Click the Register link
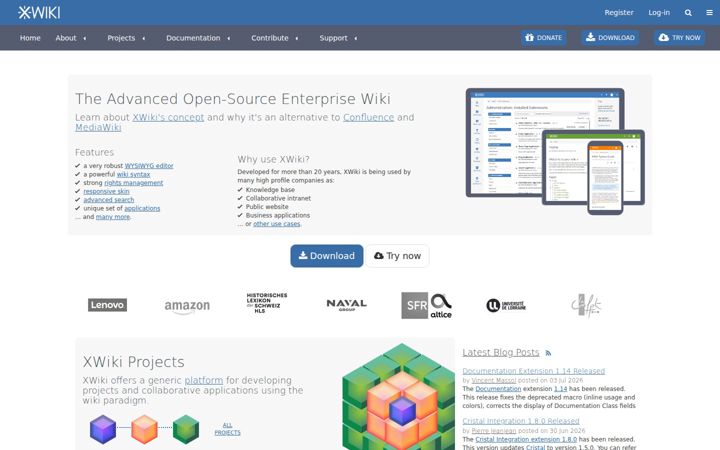Screen dimensions: 720x450 tap(619, 12)
